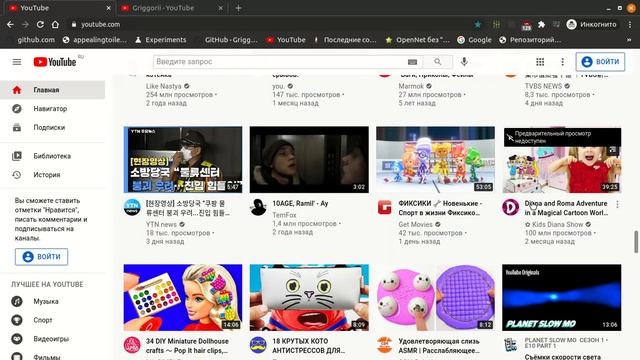The image size is (640, 360).
Task: Play the ФИКСИКИ video thumbnail
Action: (x=435, y=160)
